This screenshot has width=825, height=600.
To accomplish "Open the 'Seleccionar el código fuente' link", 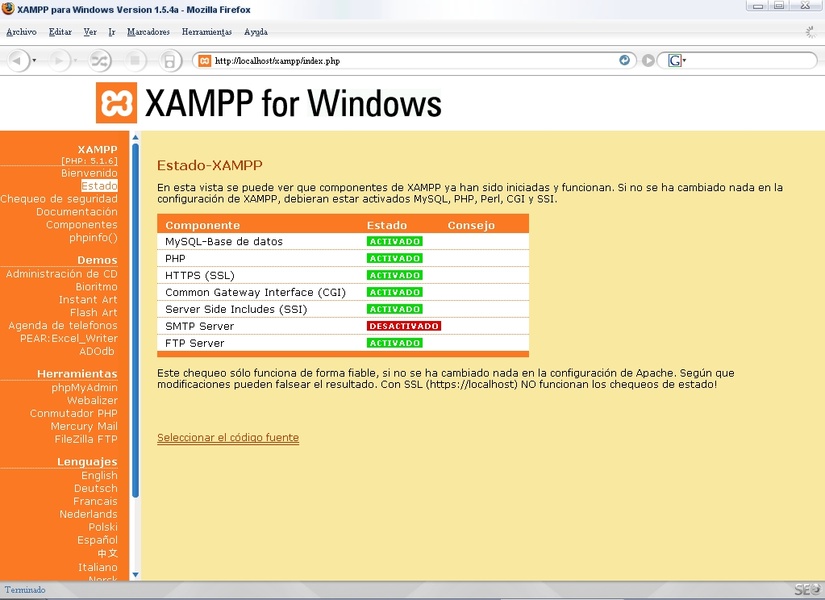I will coord(228,438).
